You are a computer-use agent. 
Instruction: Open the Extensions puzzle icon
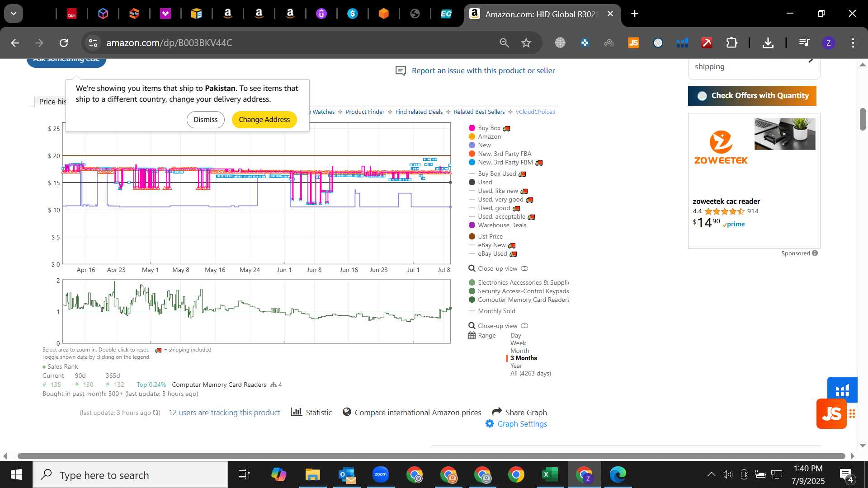tap(731, 43)
